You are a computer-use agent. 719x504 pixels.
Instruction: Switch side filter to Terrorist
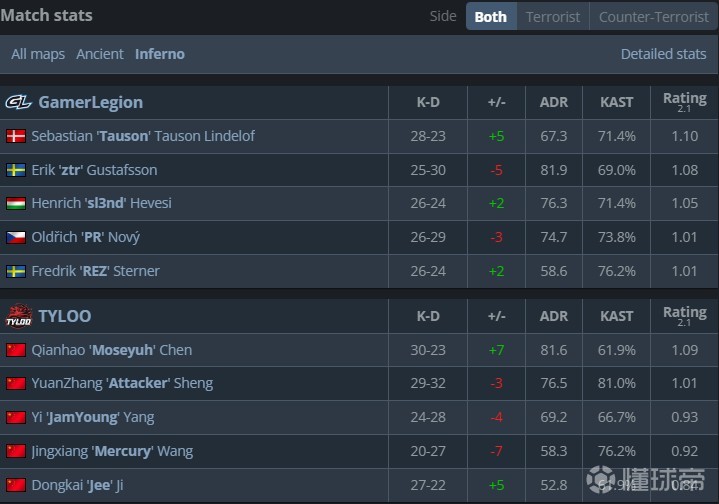coord(553,16)
